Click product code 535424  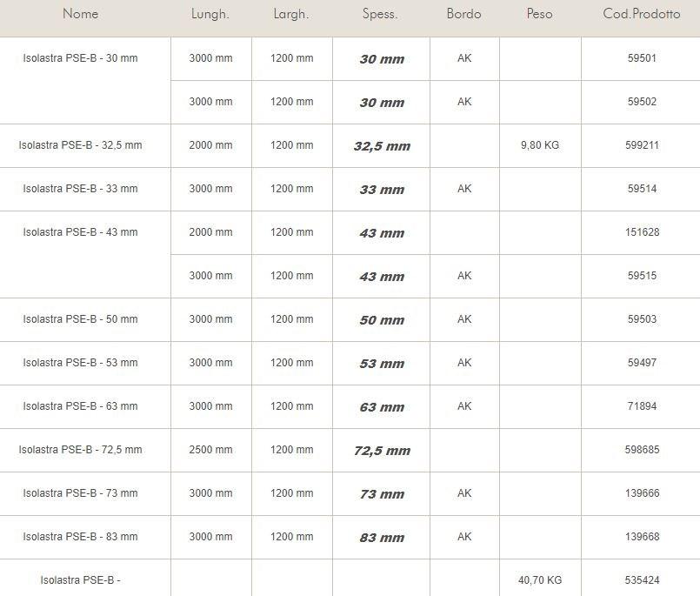coord(642,580)
